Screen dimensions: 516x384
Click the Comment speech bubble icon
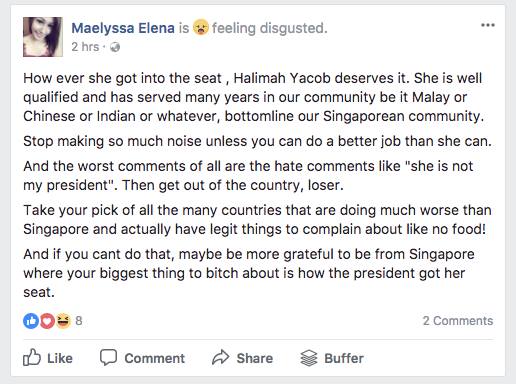tap(108, 357)
